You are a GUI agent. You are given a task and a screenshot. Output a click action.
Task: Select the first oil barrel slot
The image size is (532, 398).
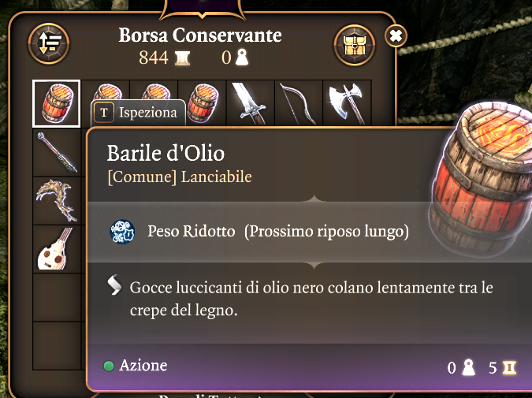(x=56, y=103)
